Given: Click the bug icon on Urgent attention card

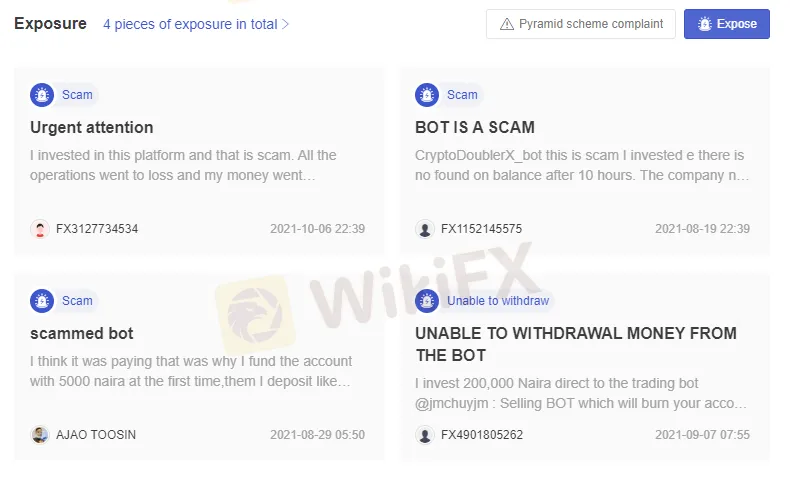Looking at the screenshot, I should 42,95.
